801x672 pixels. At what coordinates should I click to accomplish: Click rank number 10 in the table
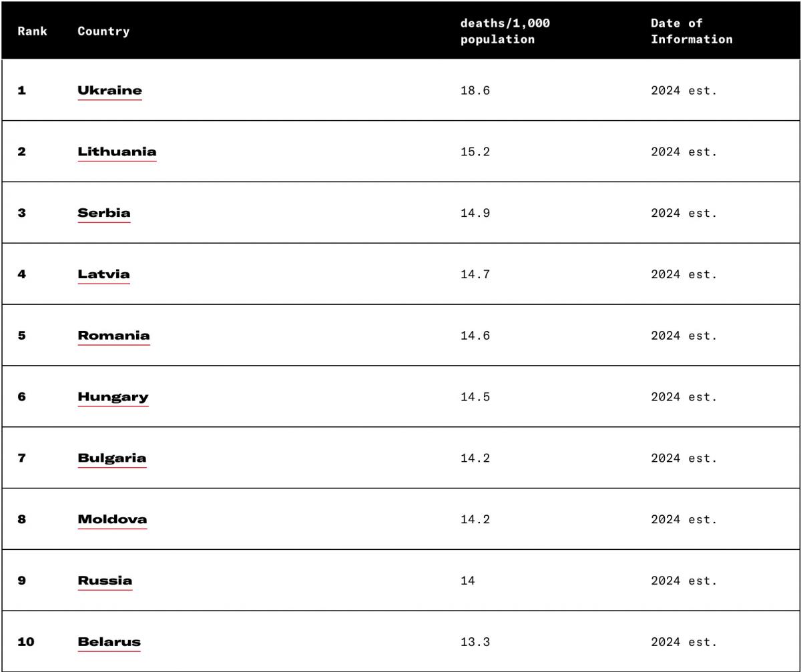[26, 642]
